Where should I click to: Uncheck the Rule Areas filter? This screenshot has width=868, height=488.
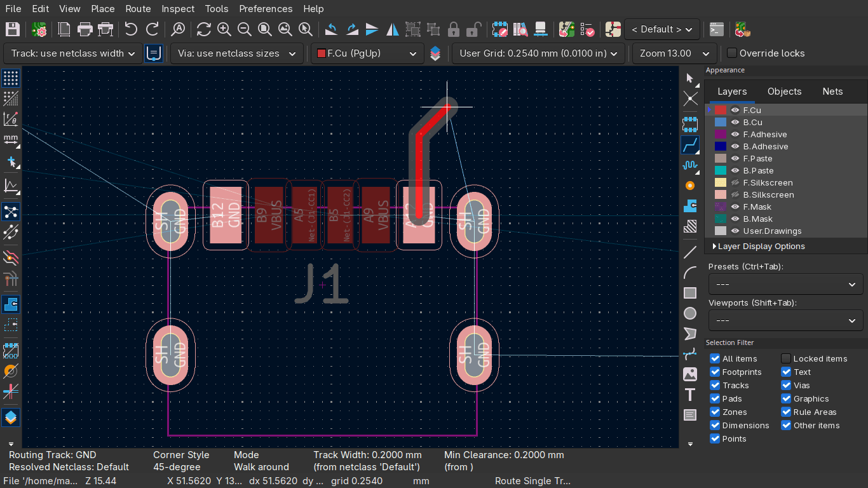pos(786,412)
